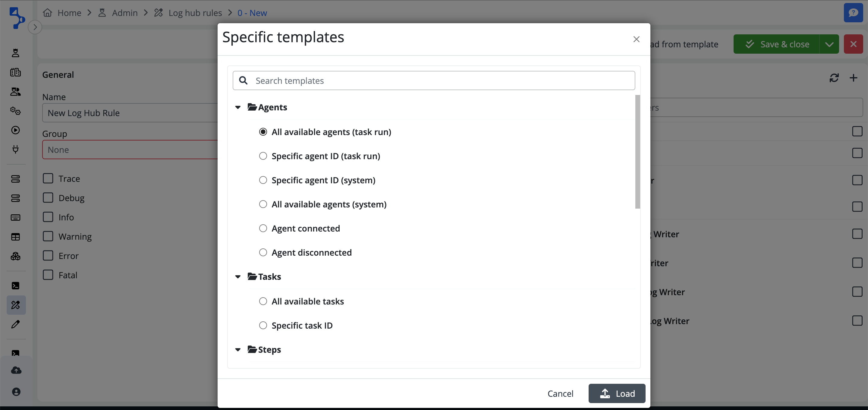This screenshot has height=410, width=868.
Task: Open the Save & close dropdown arrow
Action: (829, 44)
